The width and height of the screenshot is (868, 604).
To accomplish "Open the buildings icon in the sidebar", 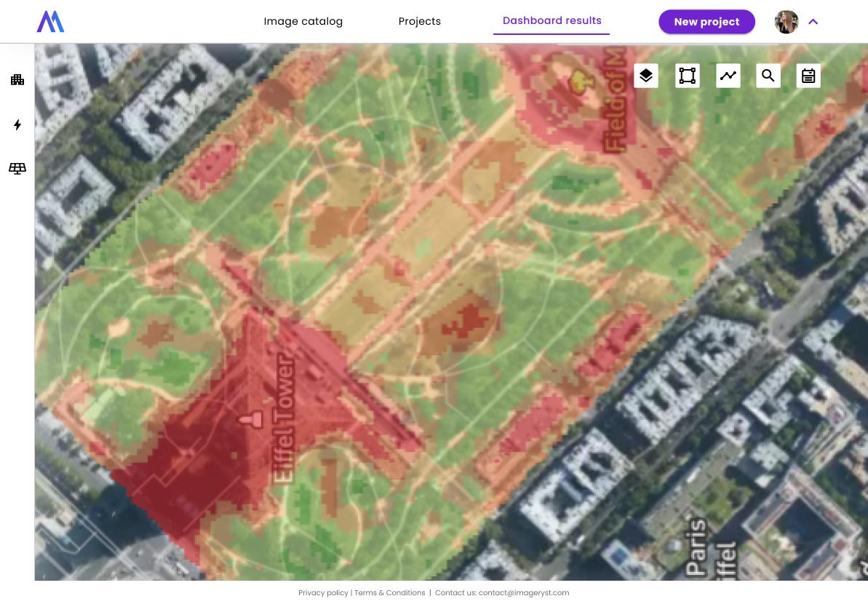I will point(17,79).
